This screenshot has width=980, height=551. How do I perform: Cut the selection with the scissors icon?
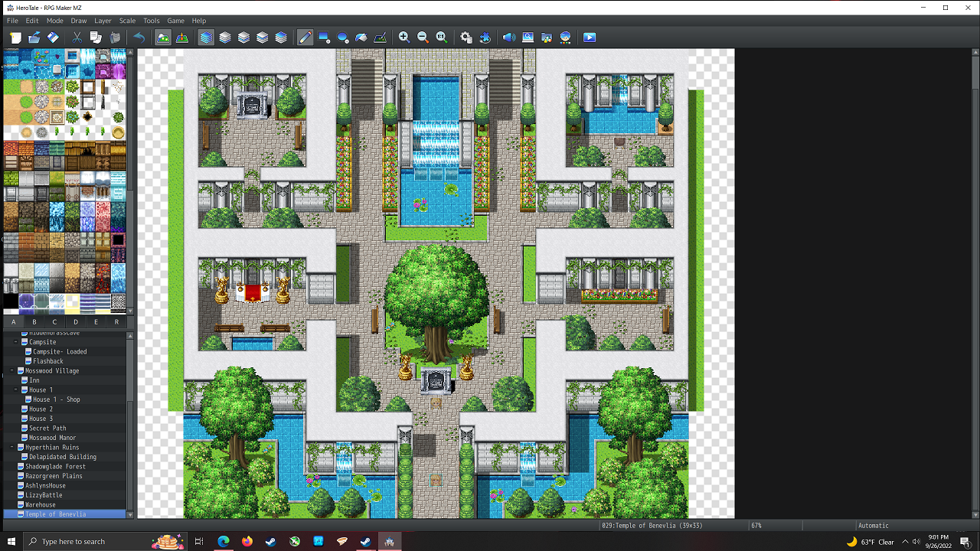tap(77, 37)
